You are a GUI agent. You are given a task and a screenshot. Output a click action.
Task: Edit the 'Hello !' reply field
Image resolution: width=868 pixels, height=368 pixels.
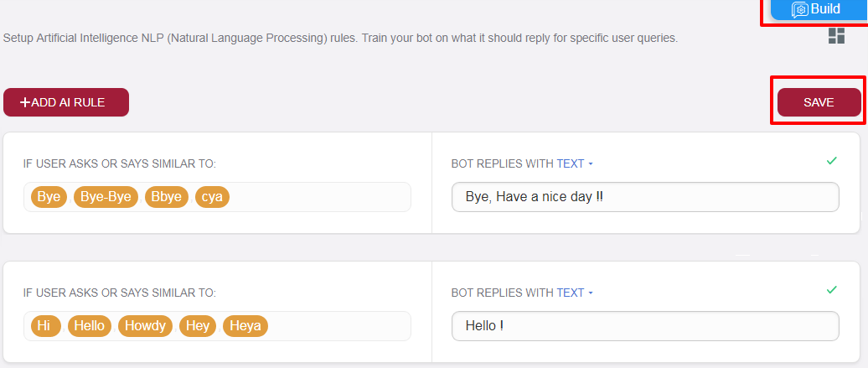click(644, 326)
